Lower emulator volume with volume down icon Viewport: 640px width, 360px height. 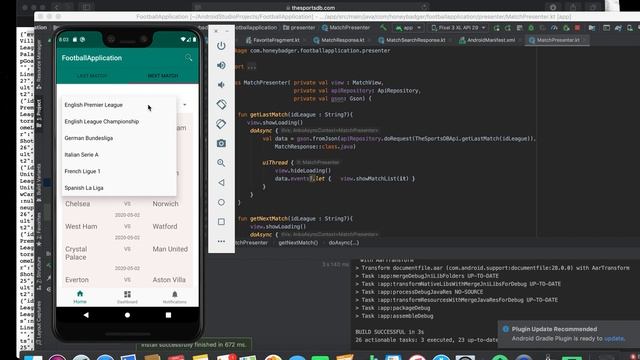click(221, 85)
